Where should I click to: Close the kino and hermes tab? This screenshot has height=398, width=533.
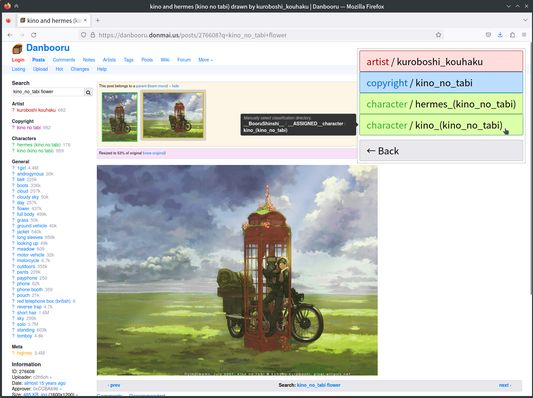(85, 20)
